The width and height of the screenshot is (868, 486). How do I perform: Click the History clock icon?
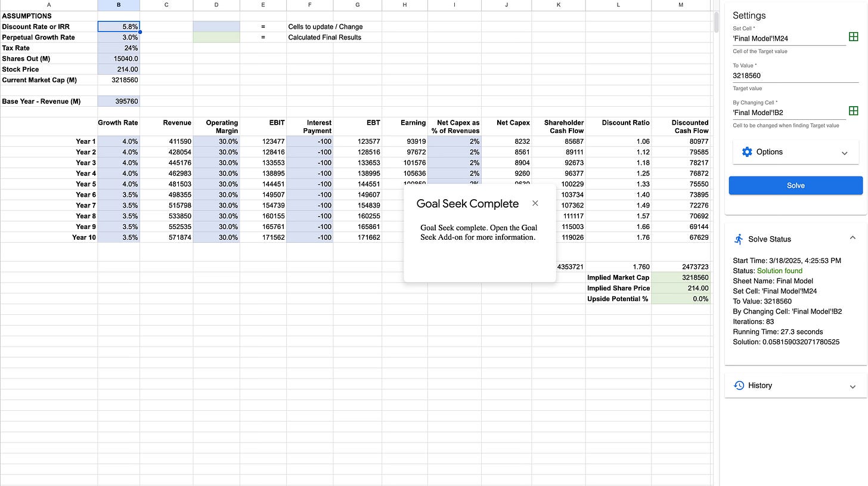tap(739, 385)
